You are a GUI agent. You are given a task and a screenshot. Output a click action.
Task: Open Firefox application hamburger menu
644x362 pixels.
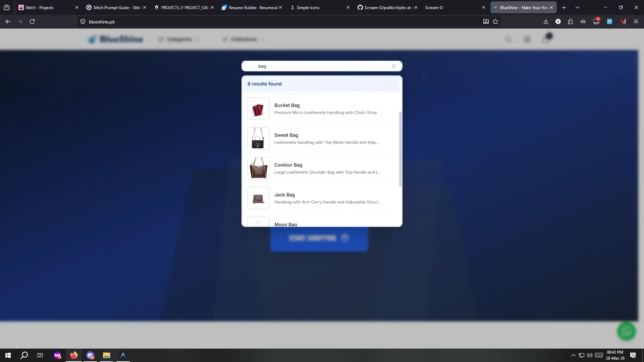click(x=636, y=21)
